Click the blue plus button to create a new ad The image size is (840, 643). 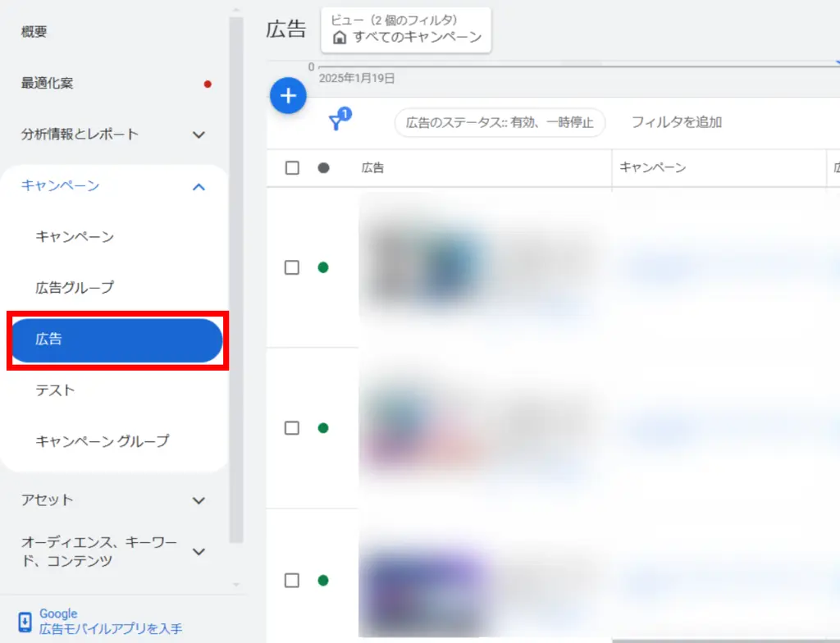pos(288,96)
